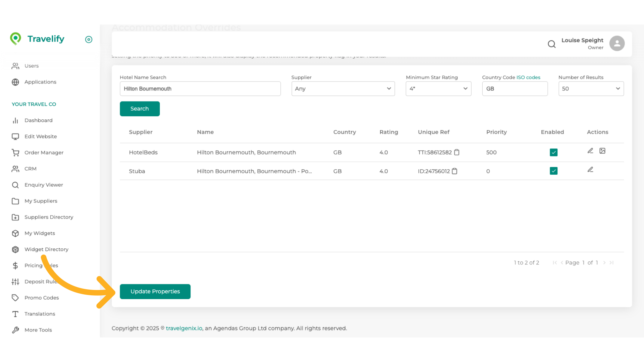This screenshot has height=362, width=644.
Task: Click the edit pencil icon for Stuba row
Action: [590, 170]
